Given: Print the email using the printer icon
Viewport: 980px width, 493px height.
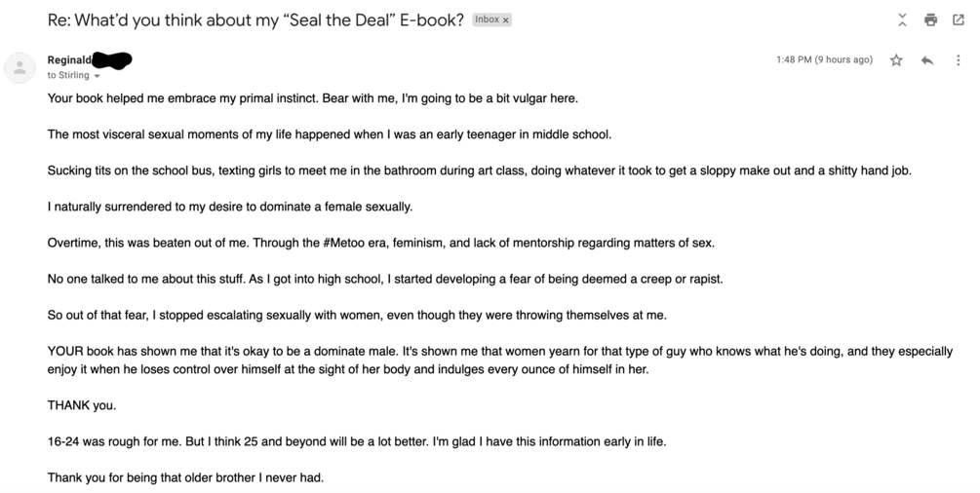Looking at the screenshot, I should 930,19.
